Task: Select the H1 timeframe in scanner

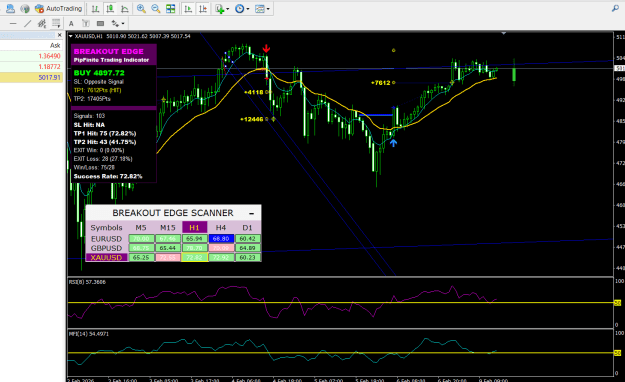Action: tap(195, 228)
